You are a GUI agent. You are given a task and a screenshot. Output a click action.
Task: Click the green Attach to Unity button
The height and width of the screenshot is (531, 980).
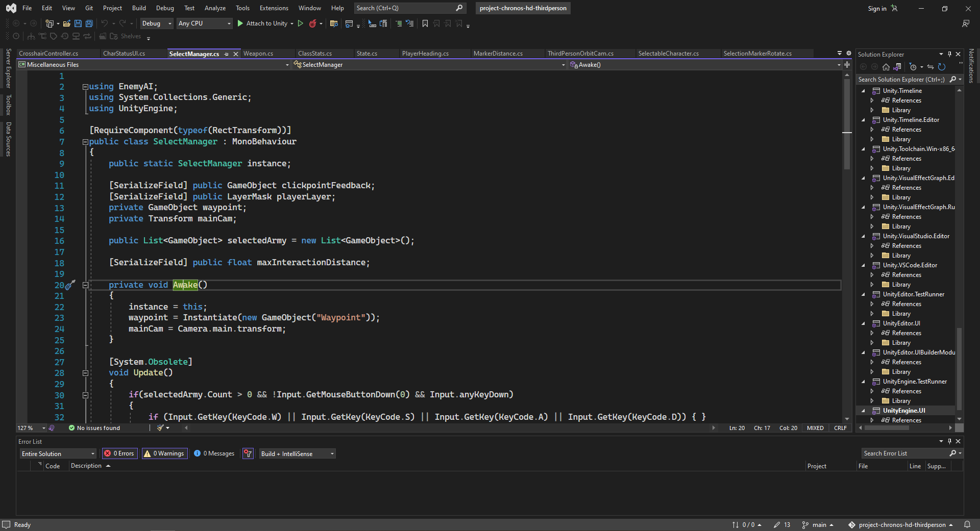[x=262, y=23]
